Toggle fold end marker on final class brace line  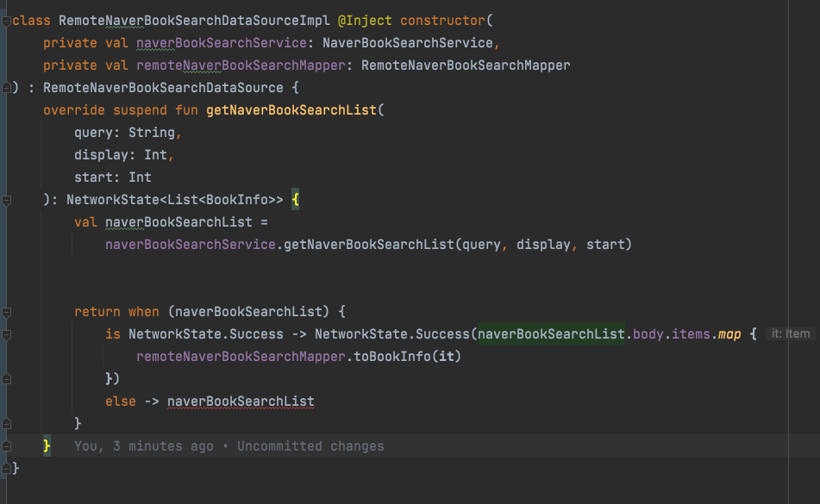click(6, 469)
